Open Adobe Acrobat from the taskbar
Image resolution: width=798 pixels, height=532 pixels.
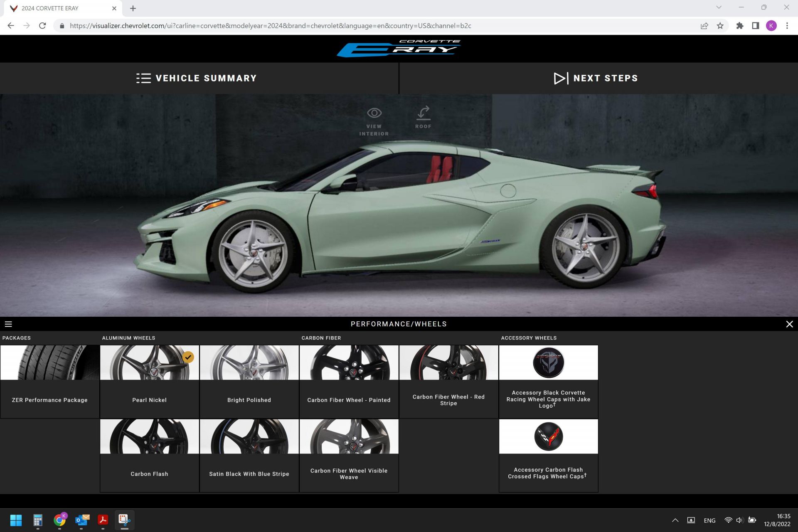[102, 520]
